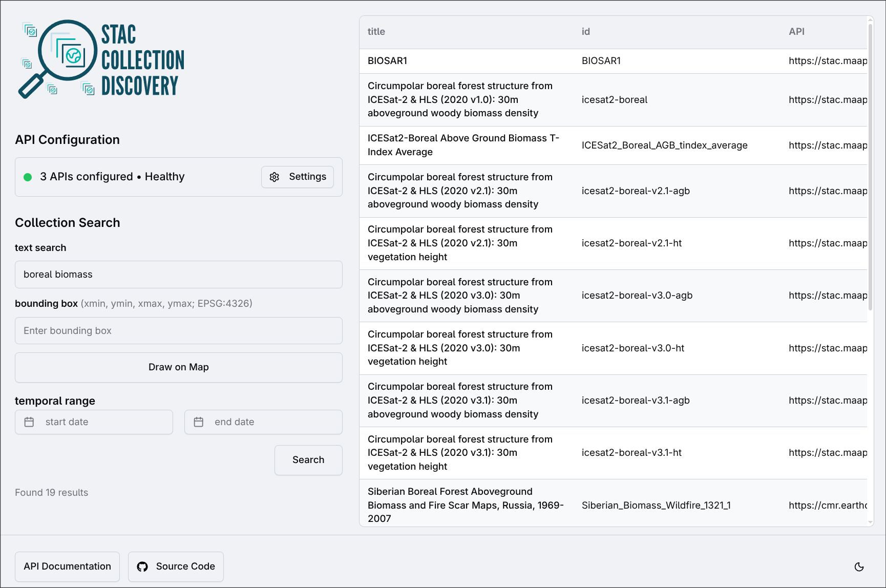This screenshot has width=886, height=588.
Task: Pick an end date
Action: (x=263, y=422)
